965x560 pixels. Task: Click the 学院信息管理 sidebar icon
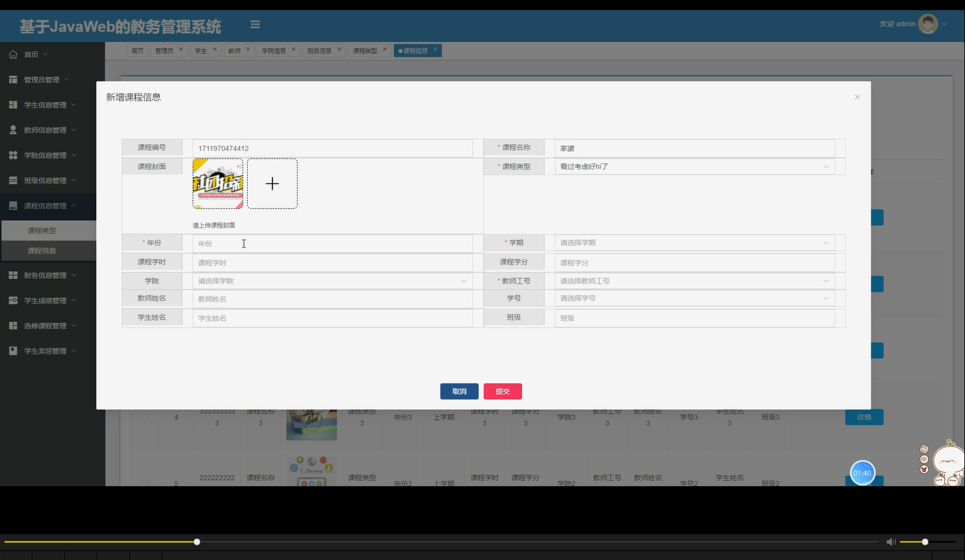tap(13, 155)
